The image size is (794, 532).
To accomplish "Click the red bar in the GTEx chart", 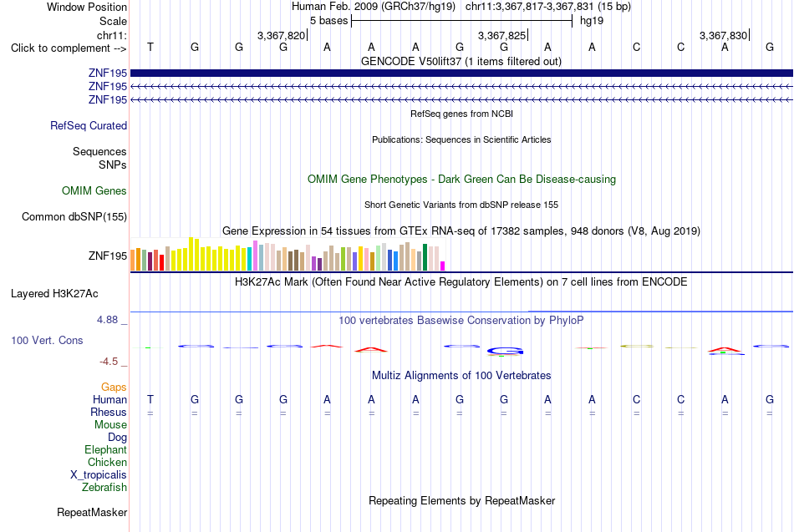I will click(161, 263).
